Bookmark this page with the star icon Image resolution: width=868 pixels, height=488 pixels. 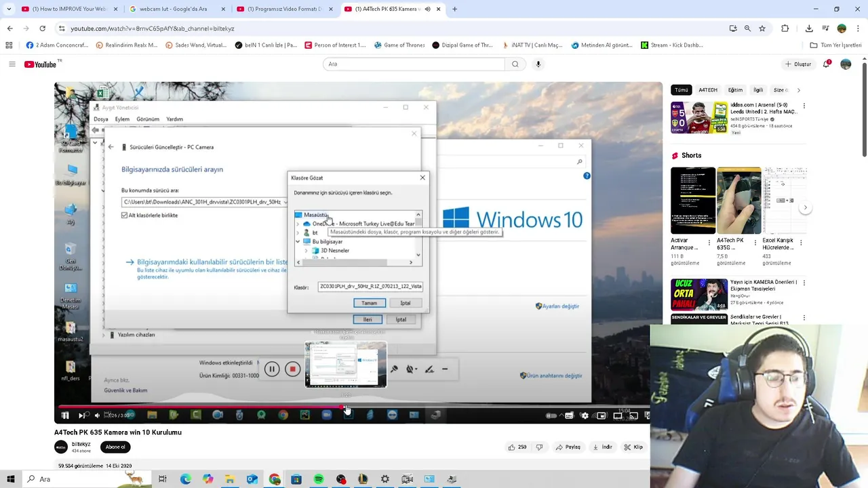762,28
